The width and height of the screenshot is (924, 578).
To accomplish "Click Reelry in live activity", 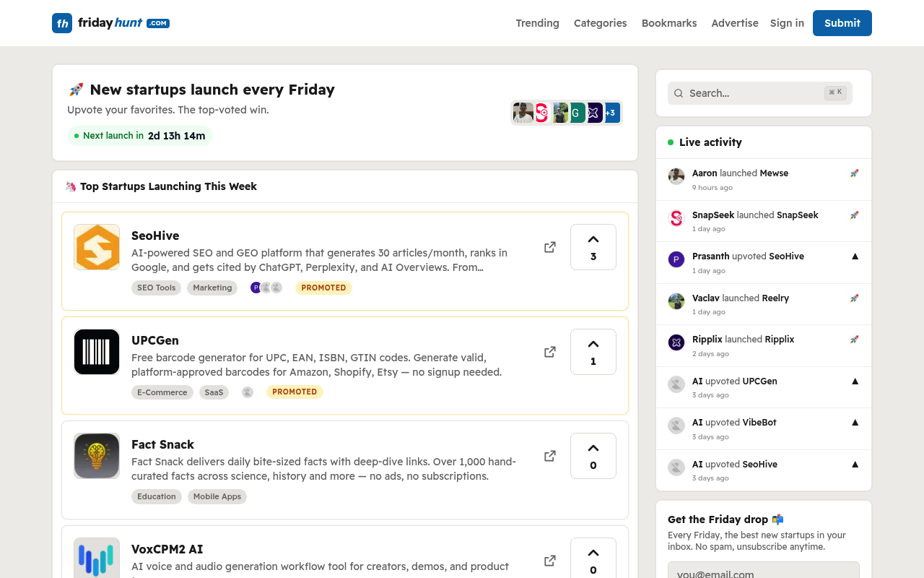I will click(775, 298).
